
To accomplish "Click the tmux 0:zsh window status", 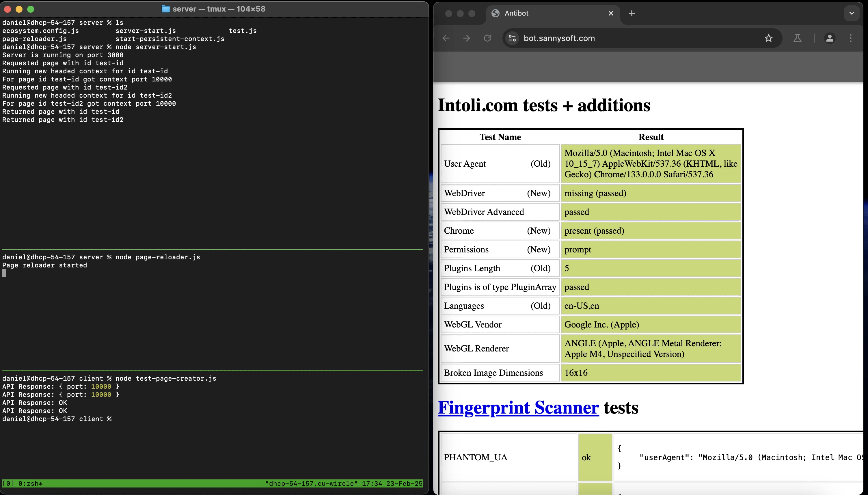I will click(30, 483).
